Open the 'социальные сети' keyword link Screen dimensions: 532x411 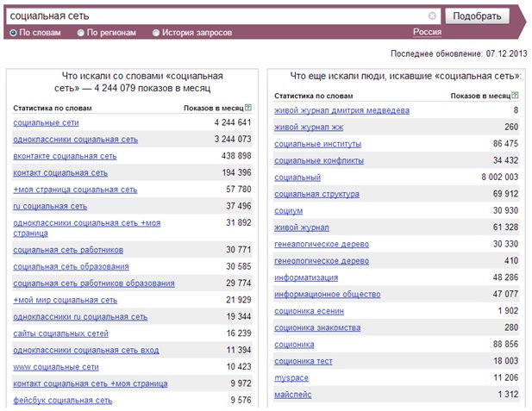[46, 122]
